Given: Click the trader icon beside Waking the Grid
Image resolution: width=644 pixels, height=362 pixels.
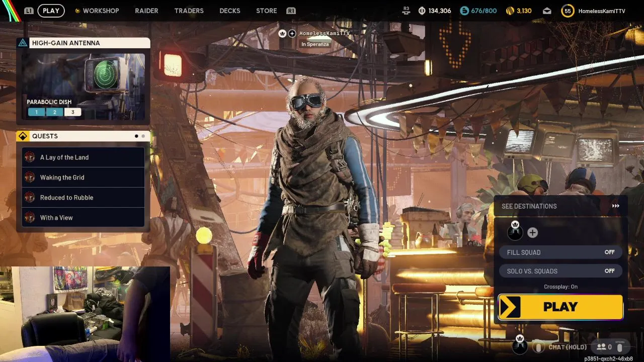Looking at the screenshot, I should (30, 177).
